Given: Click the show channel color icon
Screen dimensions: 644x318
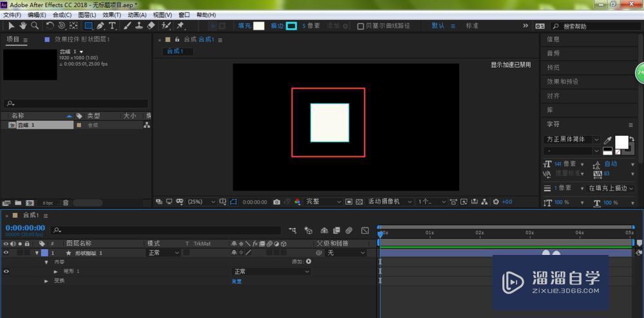Looking at the screenshot, I should click(x=298, y=202).
